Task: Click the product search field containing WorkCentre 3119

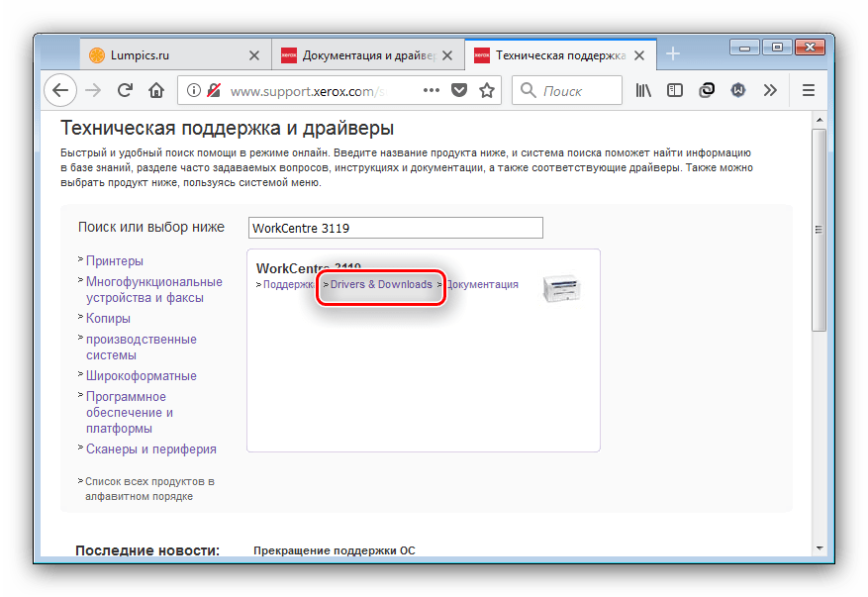Action: tap(395, 228)
